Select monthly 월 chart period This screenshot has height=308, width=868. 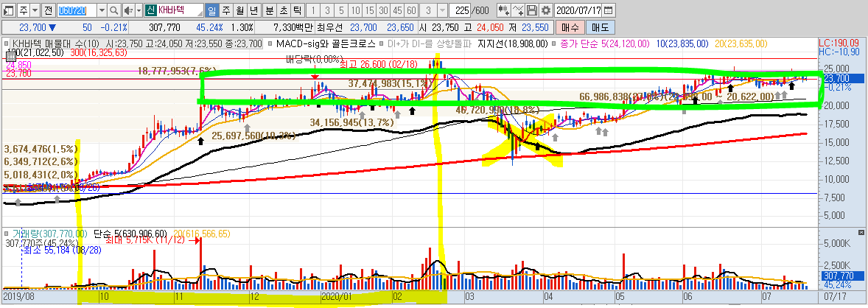pos(239,10)
